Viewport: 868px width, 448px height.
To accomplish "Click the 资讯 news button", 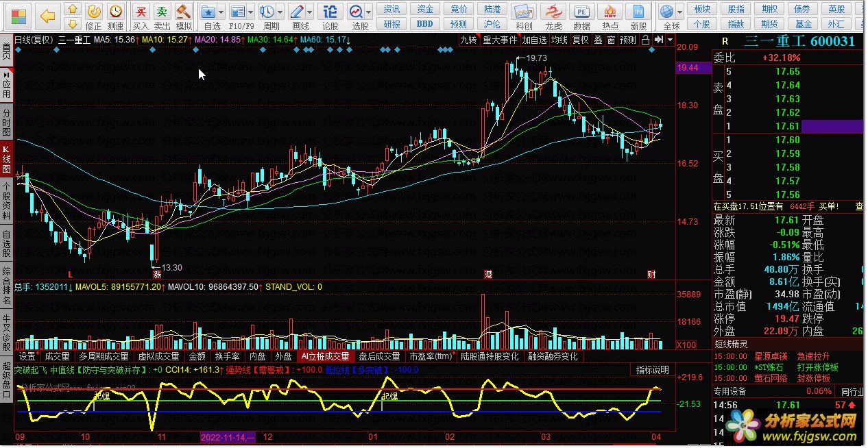I will click(x=392, y=9).
